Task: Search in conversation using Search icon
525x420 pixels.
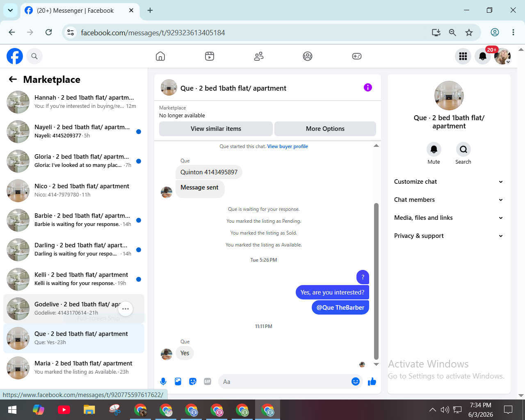Action: [x=463, y=149]
